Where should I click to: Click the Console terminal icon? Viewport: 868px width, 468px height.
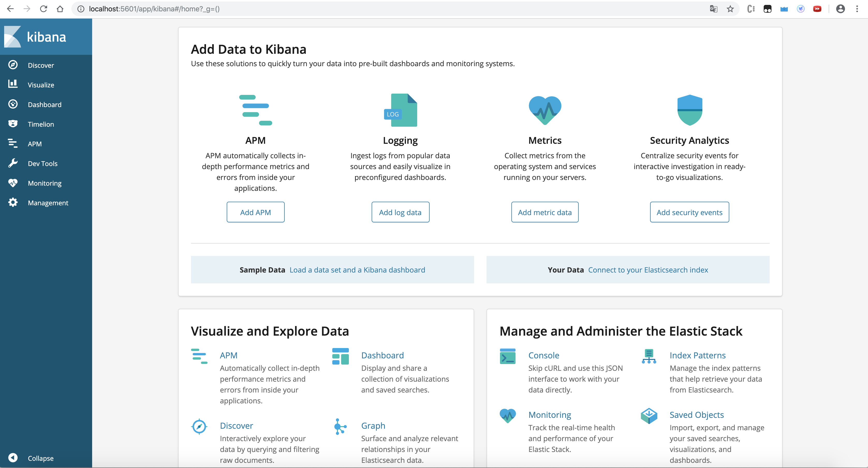[x=507, y=356]
